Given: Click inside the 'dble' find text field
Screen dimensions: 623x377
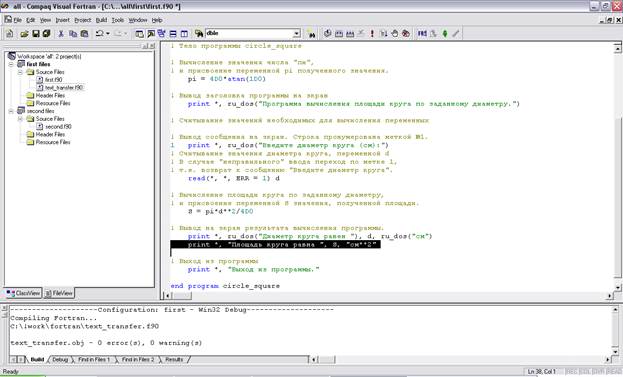Looking at the screenshot, I should [x=249, y=34].
